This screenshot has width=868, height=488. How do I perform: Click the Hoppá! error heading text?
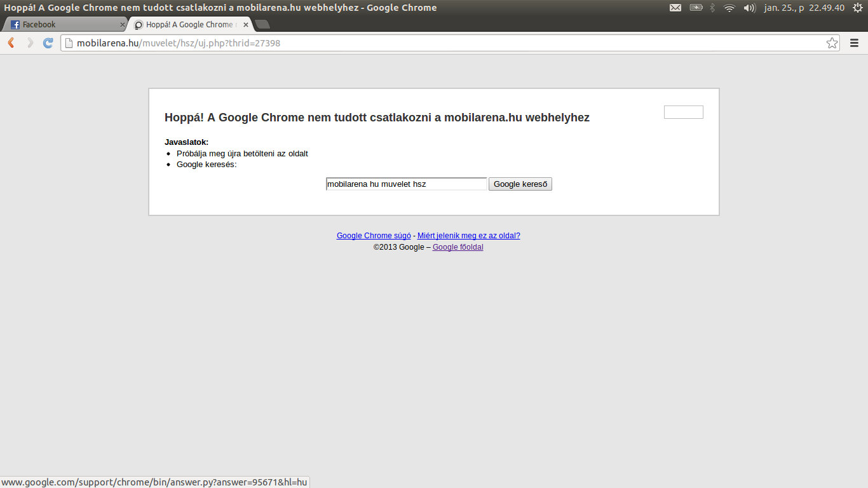(377, 118)
